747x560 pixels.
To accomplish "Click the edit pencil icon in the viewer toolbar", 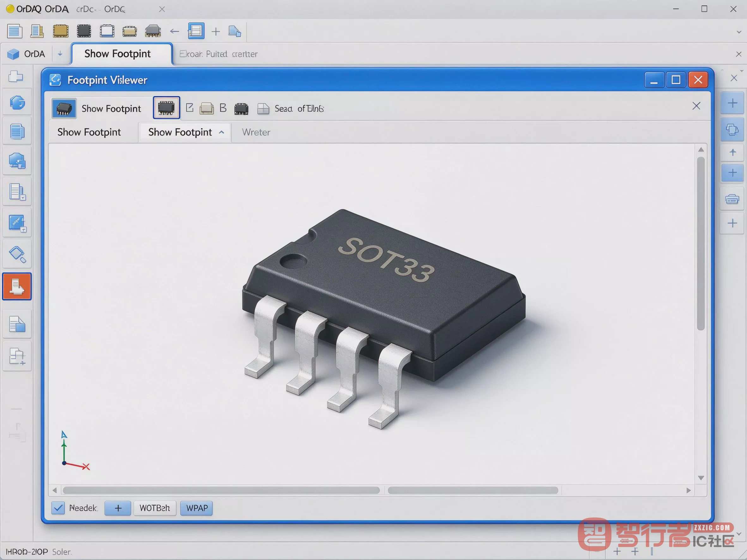I will [190, 108].
